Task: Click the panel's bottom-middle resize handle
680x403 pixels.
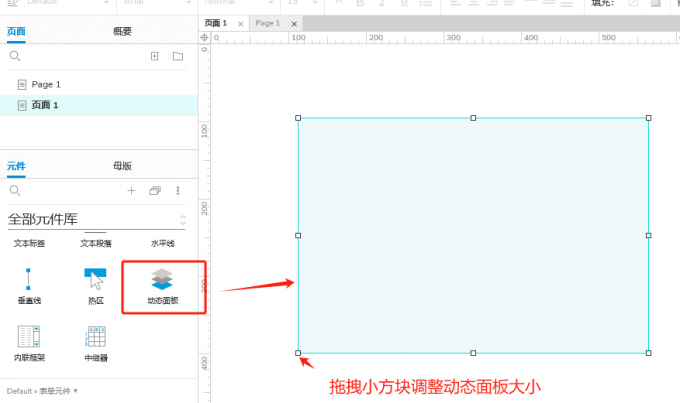Action: [473, 353]
